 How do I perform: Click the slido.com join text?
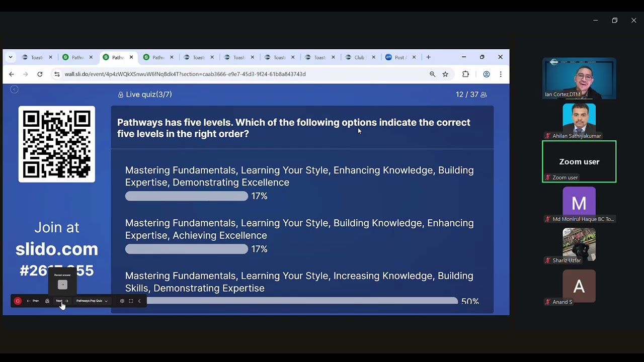(57, 249)
